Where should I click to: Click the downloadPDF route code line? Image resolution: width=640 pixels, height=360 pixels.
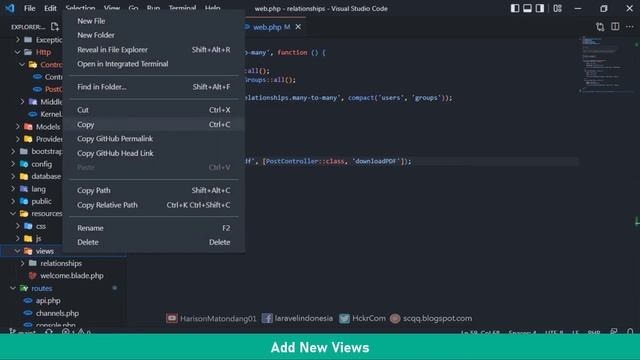tap(328, 161)
